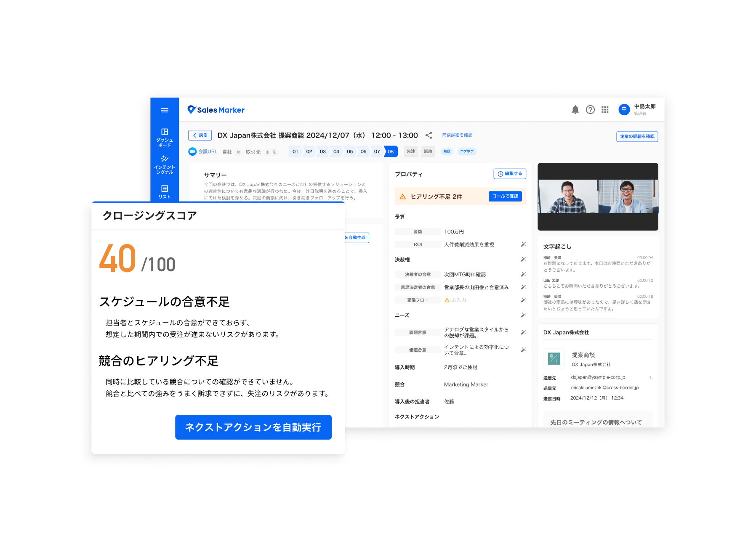Toggle the 失注 status tag
The width and height of the screenshot is (756, 551).
411,151
